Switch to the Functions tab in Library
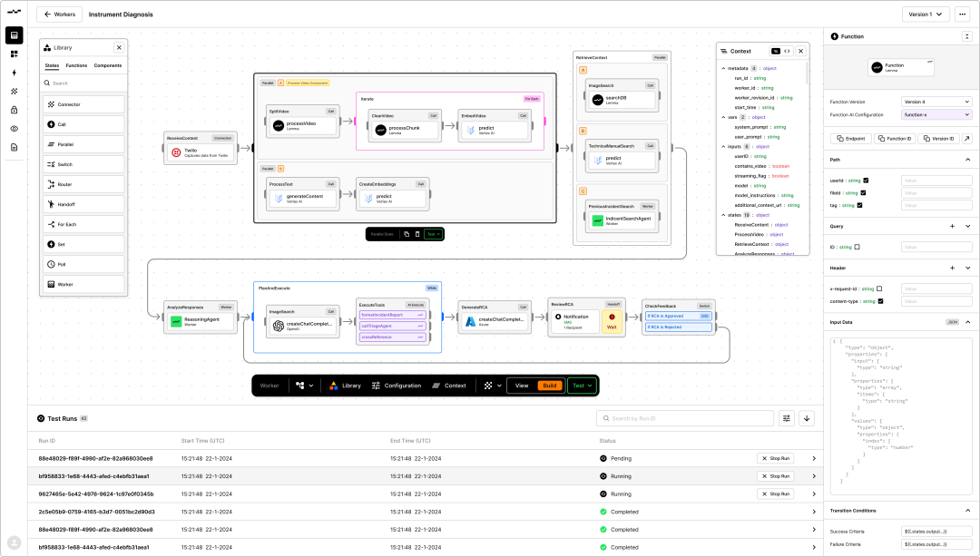This screenshot has width=980, height=557. click(77, 65)
